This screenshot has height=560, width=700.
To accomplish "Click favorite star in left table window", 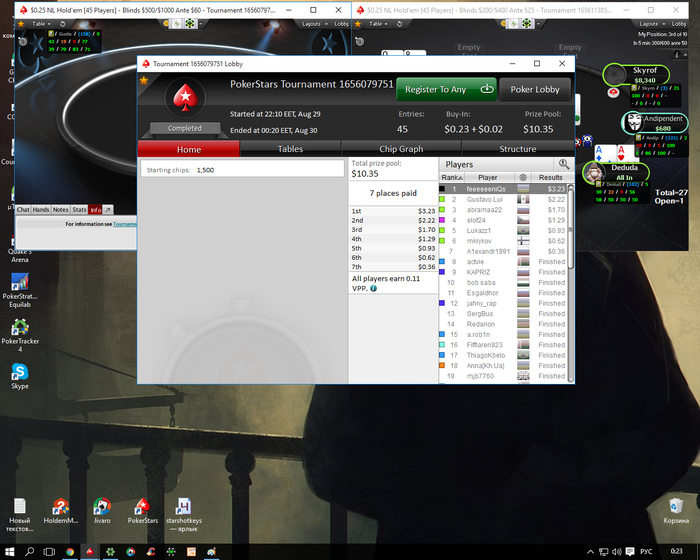I will [x=21, y=24].
